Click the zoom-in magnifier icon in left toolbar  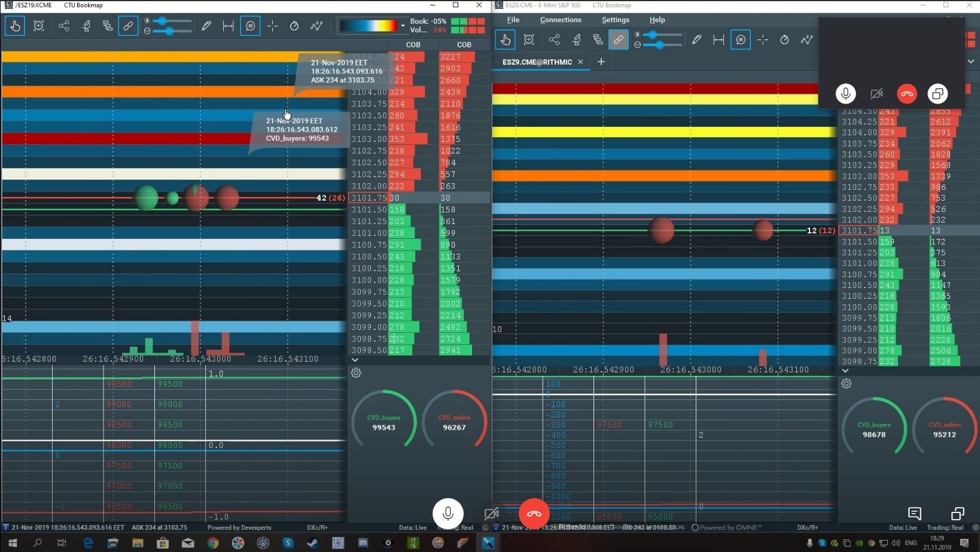click(39, 26)
